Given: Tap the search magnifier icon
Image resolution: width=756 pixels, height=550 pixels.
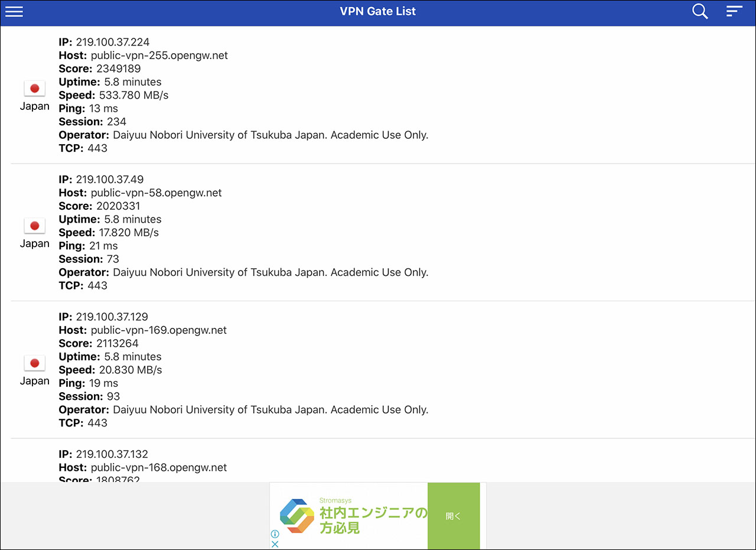Looking at the screenshot, I should [700, 11].
